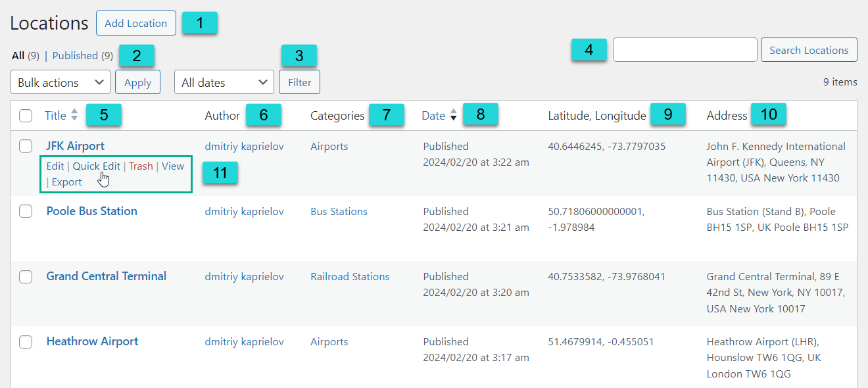
Task: Open the Poole Bus Station title
Action: pyautogui.click(x=92, y=211)
